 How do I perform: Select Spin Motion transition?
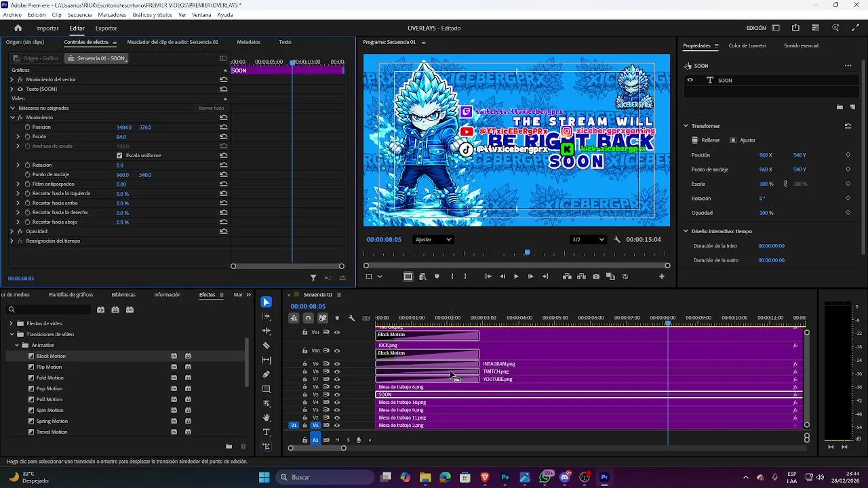[x=50, y=410]
